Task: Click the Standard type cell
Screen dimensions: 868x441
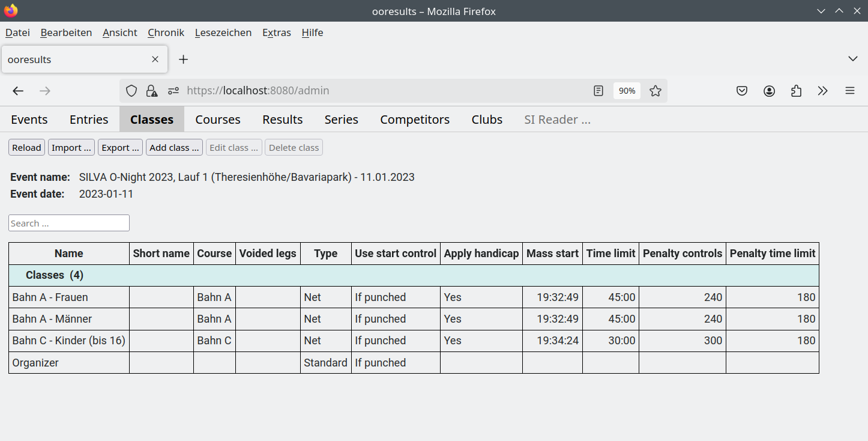Action: click(326, 363)
